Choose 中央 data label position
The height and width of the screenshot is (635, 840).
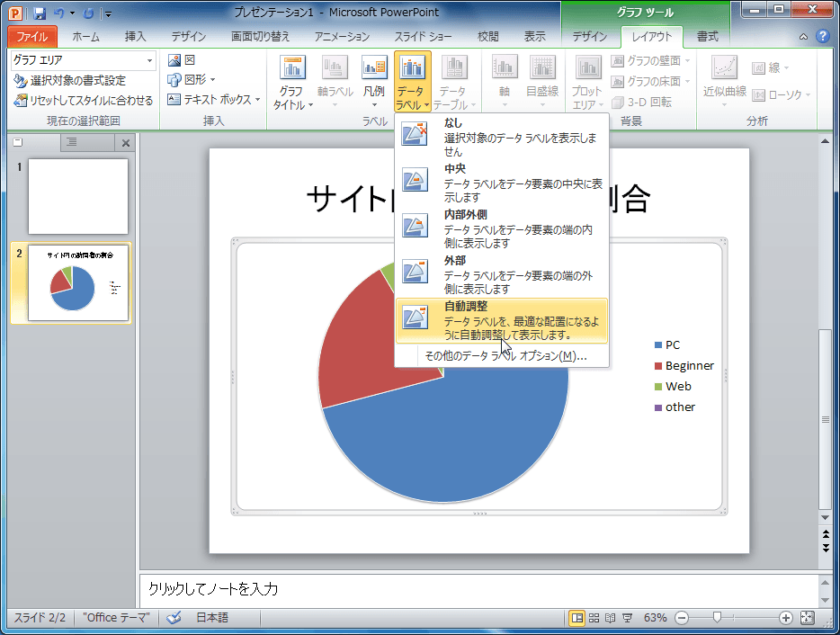click(502, 183)
